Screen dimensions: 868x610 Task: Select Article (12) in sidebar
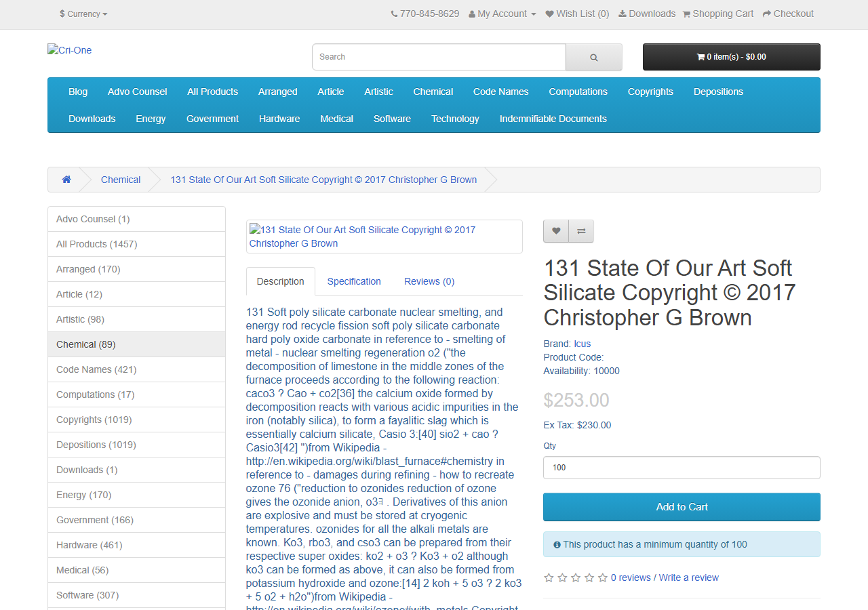pyautogui.click(x=136, y=294)
